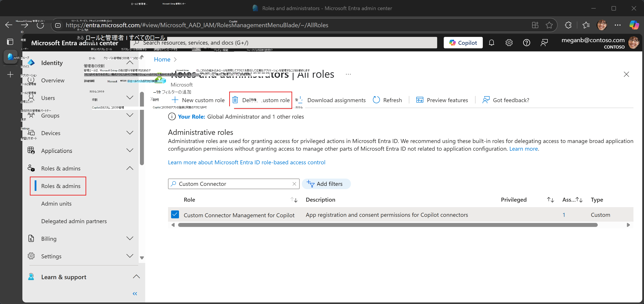Screen dimensions: 644x304
Task: Open Users in the sidebar
Action: click(48, 98)
